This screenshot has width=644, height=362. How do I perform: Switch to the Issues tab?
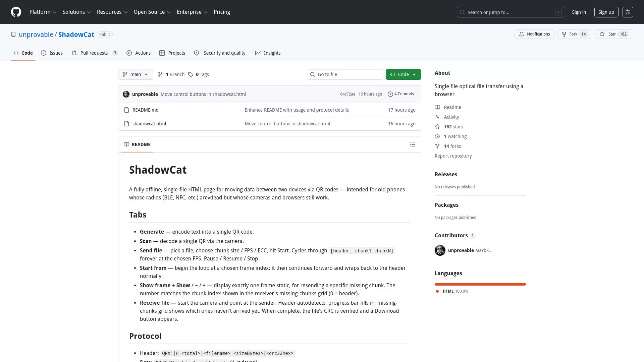[52, 53]
